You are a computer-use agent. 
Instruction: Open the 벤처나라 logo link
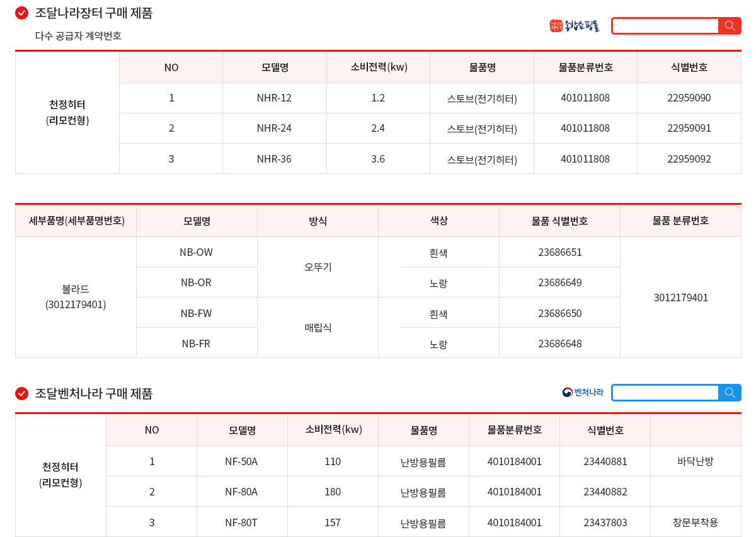(583, 393)
